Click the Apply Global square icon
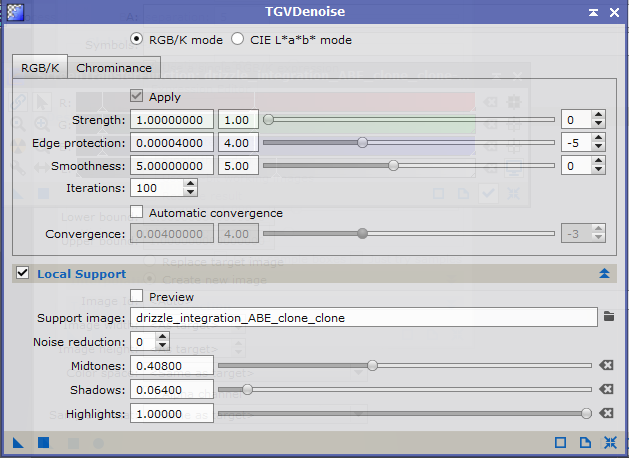The height and width of the screenshot is (458, 629). 43,442
